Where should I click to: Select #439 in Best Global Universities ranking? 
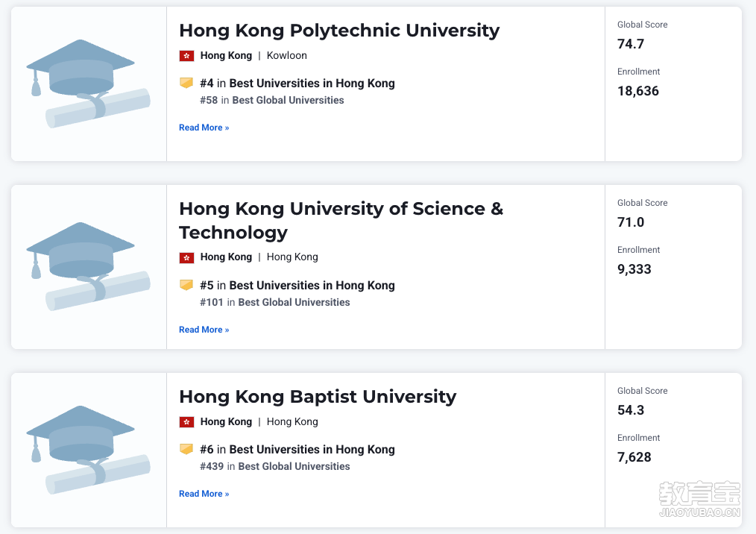click(x=275, y=466)
